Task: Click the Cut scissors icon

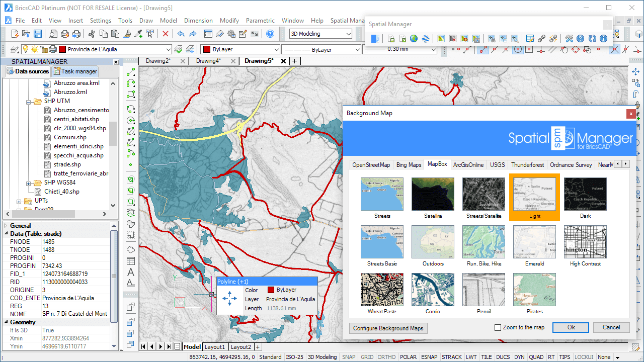Action: (x=91, y=34)
